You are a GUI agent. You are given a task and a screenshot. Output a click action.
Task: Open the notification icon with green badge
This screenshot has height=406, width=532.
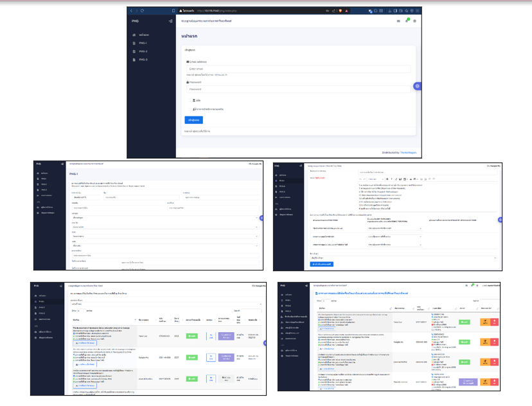point(406,21)
